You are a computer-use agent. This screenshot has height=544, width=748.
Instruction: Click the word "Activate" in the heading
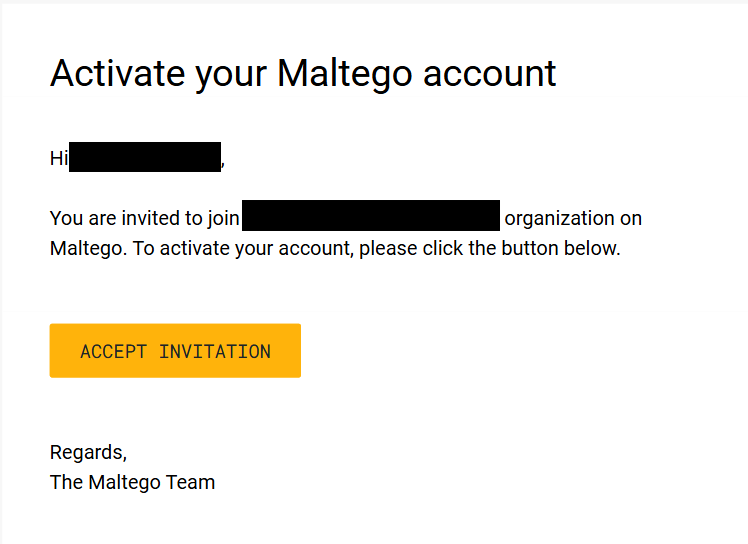coord(117,73)
